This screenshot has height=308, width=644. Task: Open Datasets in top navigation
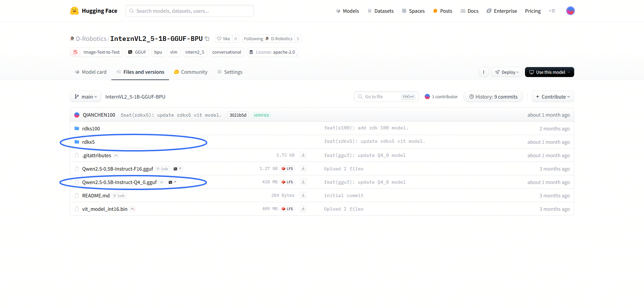[380, 11]
